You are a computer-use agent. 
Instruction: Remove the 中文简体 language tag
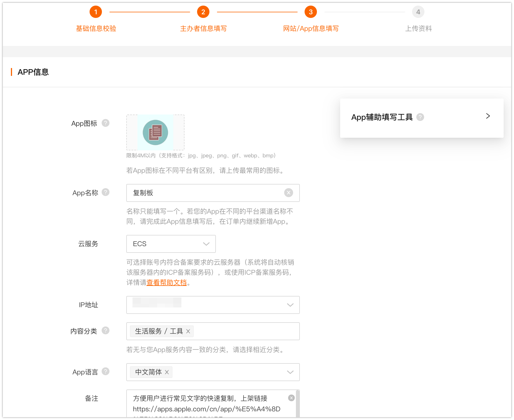(x=167, y=372)
